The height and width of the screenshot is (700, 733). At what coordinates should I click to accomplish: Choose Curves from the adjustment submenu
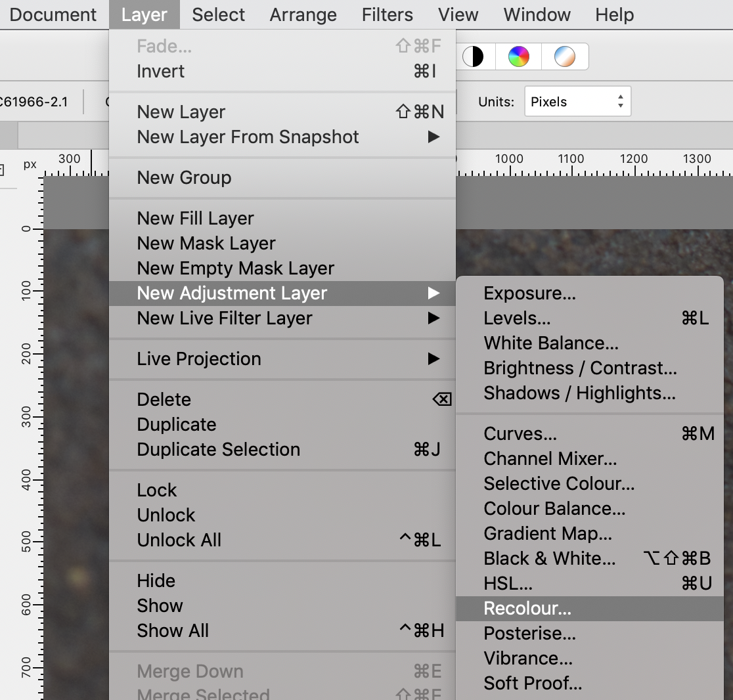519,433
